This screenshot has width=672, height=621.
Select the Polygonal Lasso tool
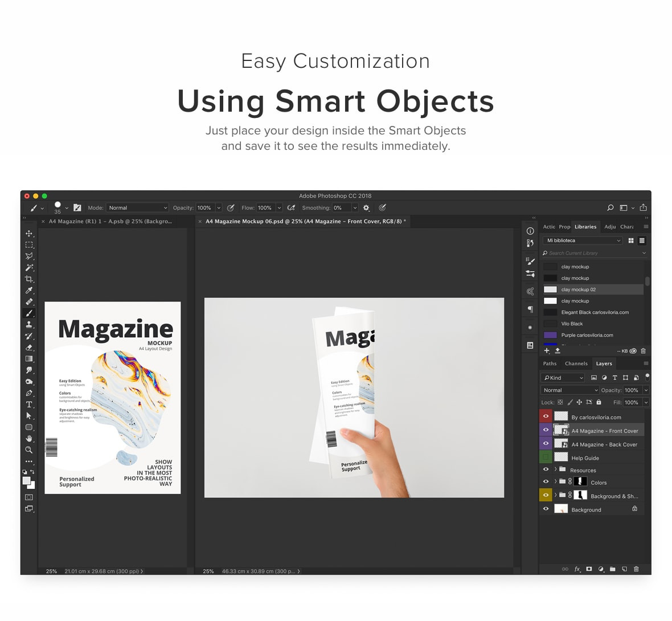(29, 256)
